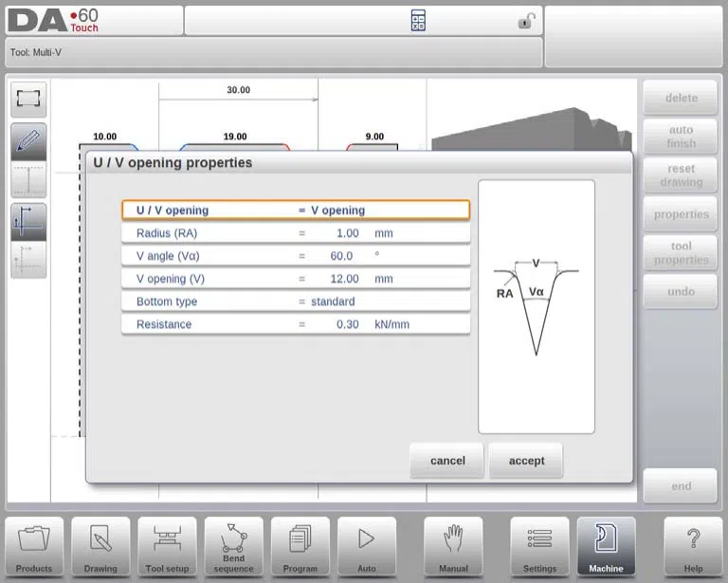Click the auto finish button
This screenshot has height=583, width=728.
681,137
